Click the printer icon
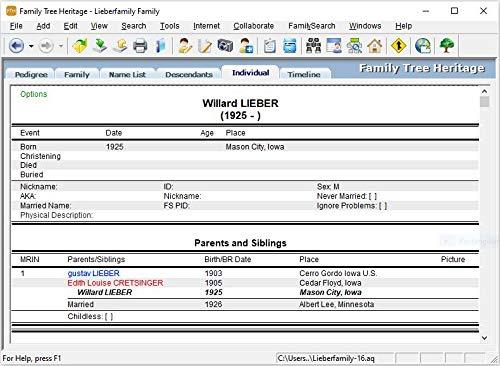 pos(140,46)
